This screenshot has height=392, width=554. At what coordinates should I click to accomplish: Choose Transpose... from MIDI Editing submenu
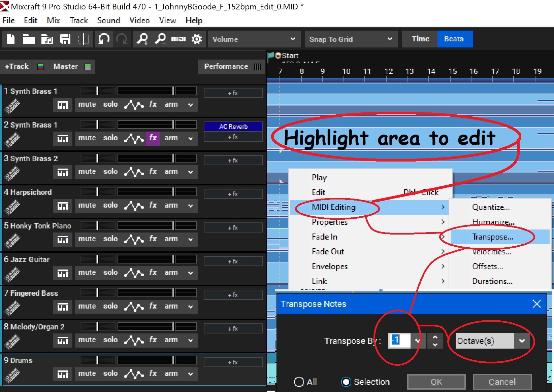(x=492, y=237)
